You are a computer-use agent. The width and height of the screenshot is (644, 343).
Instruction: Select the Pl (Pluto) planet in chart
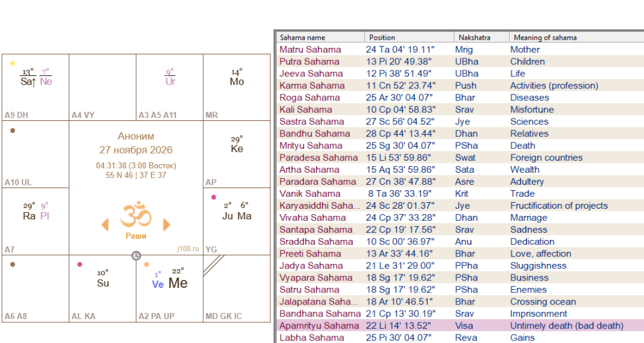point(44,216)
